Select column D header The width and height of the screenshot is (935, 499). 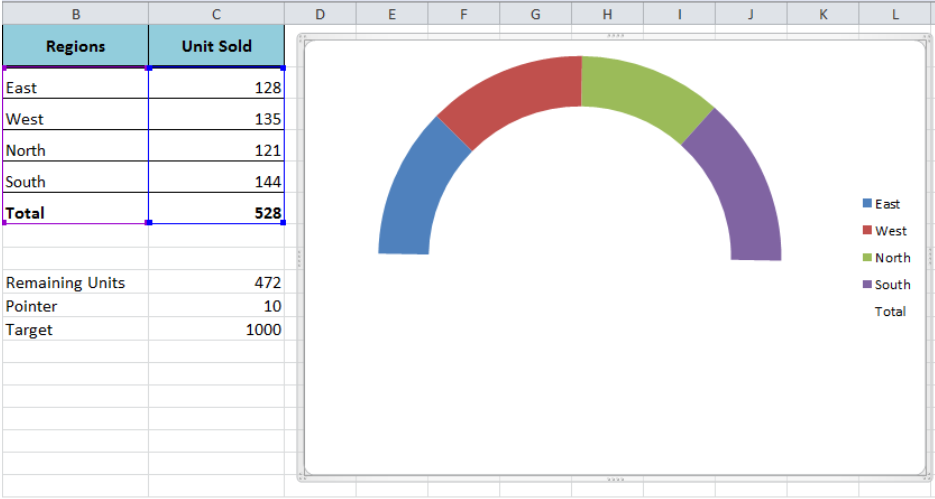click(x=320, y=14)
